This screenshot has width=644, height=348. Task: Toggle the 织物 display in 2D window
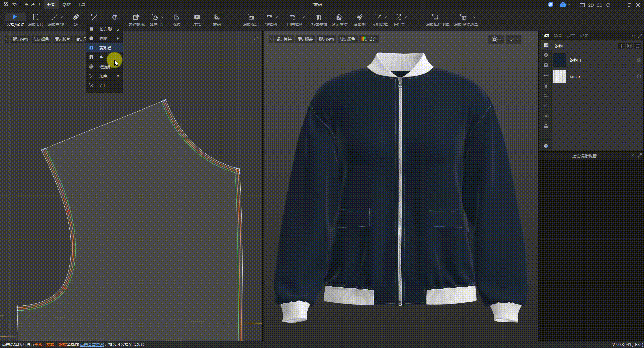tap(21, 39)
